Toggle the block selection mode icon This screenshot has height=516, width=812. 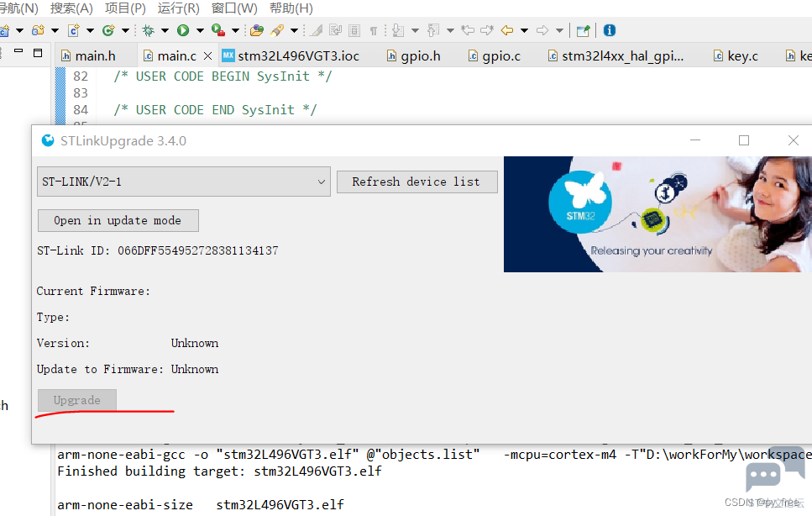click(354, 30)
